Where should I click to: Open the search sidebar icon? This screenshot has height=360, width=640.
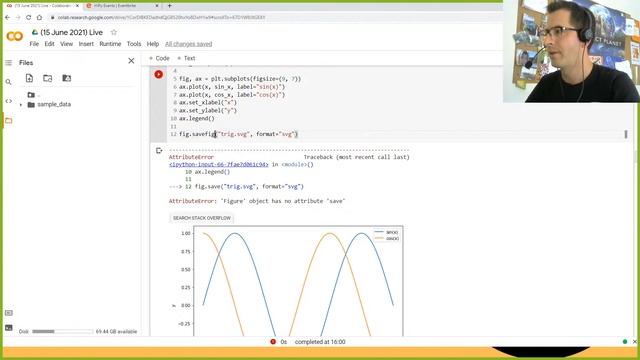click(x=9, y=82)
